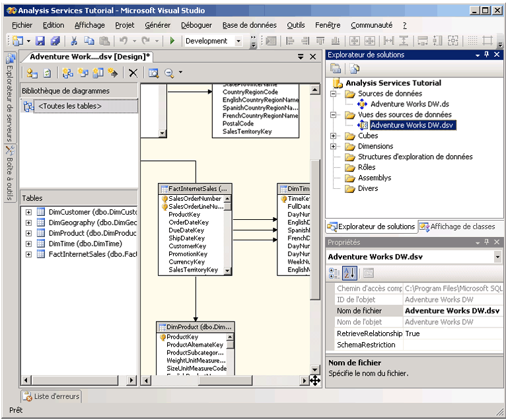
Task: Click the Show All Files icon in Solution Explorer
Action: (355, 69)
